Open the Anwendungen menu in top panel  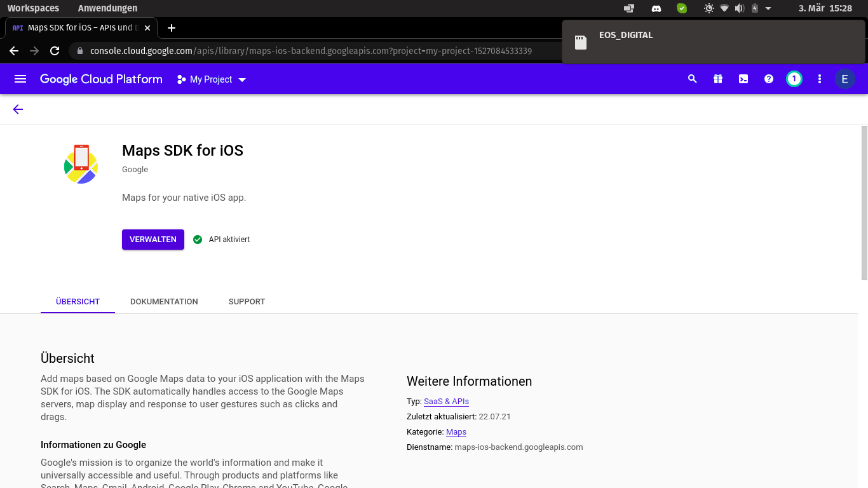107,8
